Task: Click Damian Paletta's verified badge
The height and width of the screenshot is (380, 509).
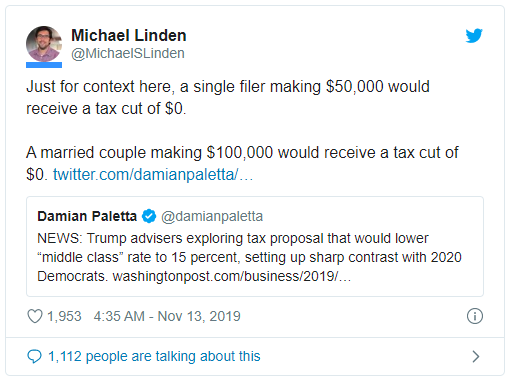Action: 149,216
